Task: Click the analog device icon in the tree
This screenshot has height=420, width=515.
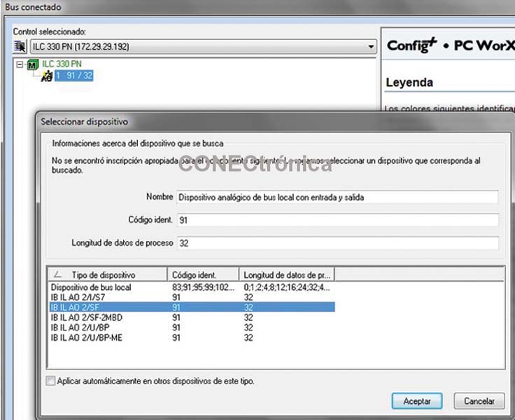Action: (47, 76)
